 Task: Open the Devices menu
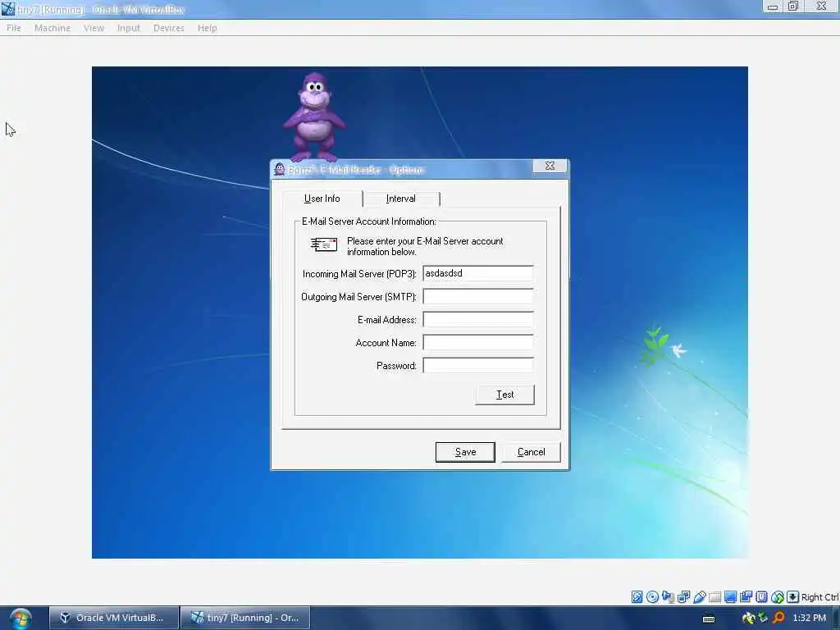click(169, 28)
